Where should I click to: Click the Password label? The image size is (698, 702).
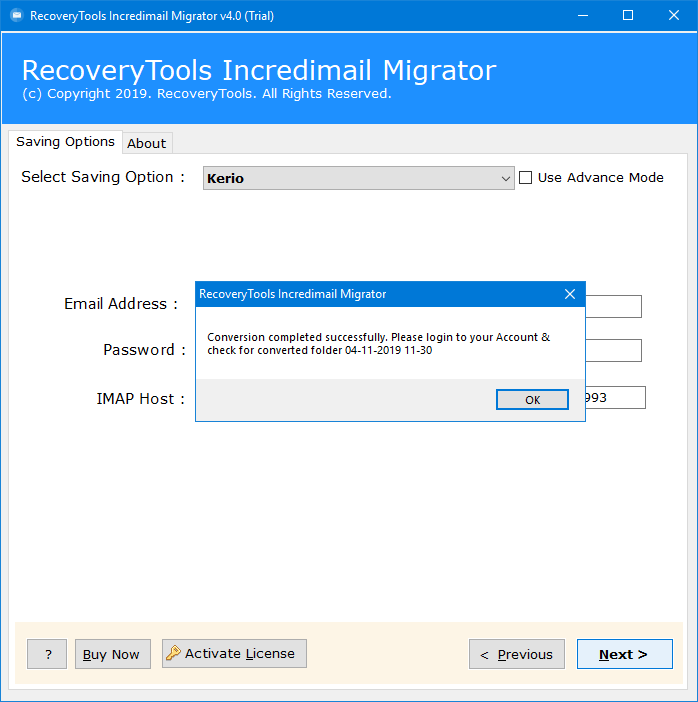(145, 350)
